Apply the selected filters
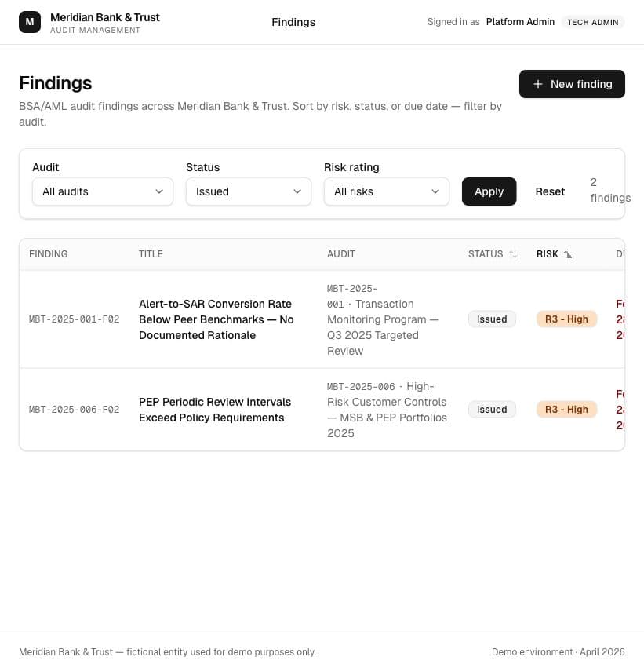 coord(489,191)
